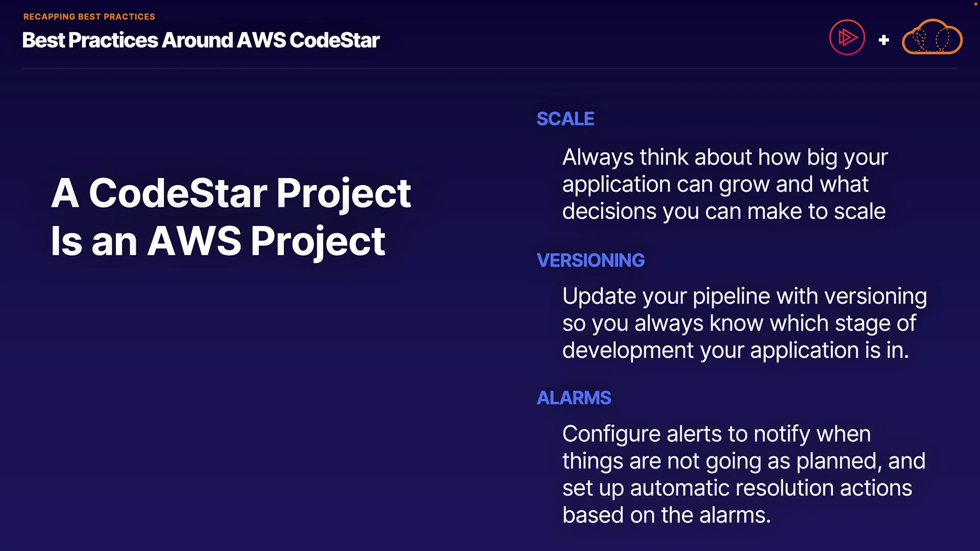Click the Pluralsight play logo icon
This screenshot has height=551, width=980.
coord(847,37)
